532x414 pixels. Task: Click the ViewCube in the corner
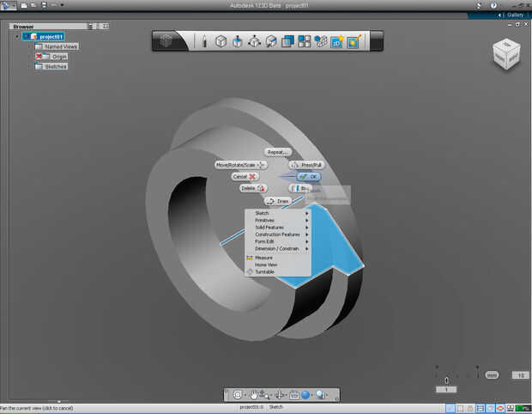[506, 54]
